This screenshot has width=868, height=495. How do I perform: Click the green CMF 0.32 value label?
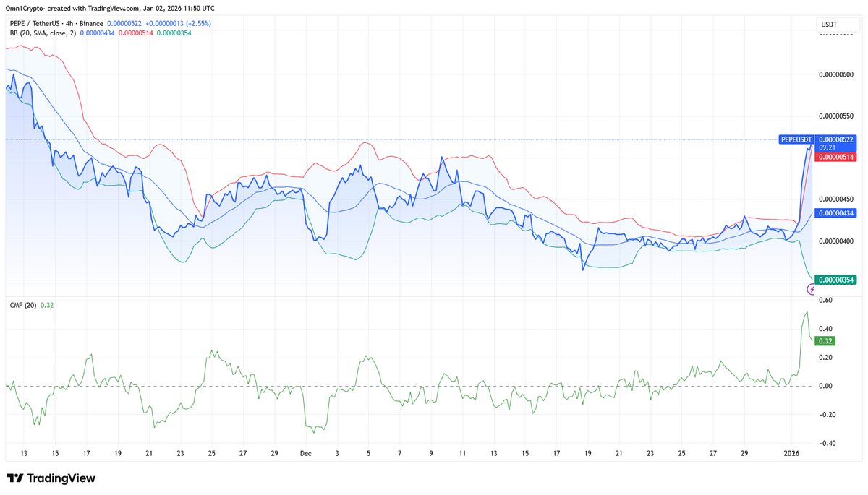tap(825, 340)
